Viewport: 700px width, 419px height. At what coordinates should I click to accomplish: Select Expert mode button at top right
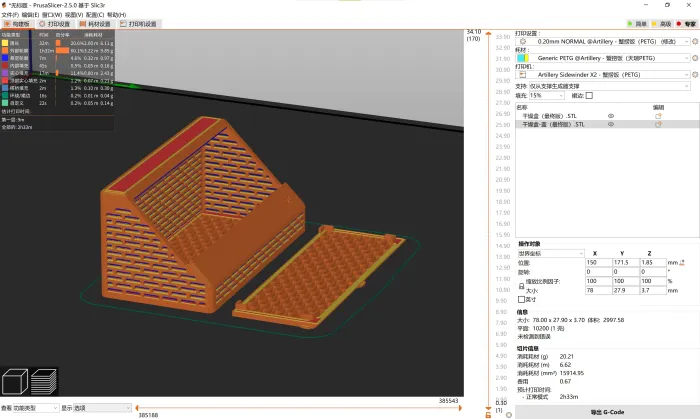687,24
